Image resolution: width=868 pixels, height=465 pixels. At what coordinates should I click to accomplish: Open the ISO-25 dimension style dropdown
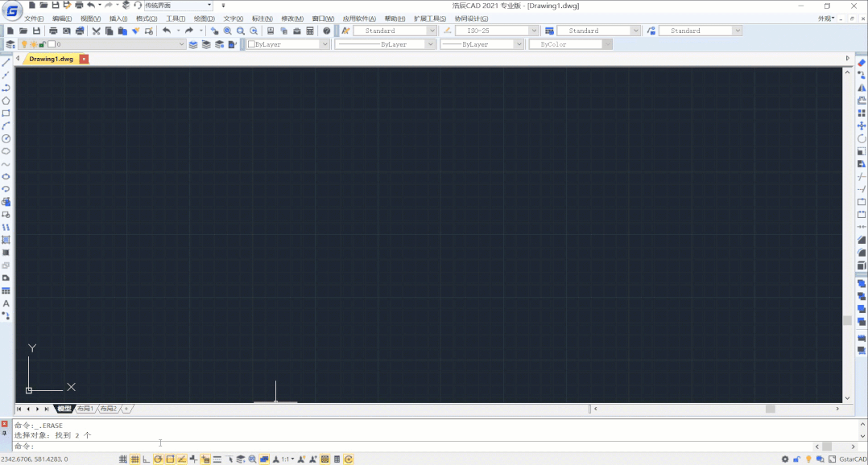[x=534, y=31]
